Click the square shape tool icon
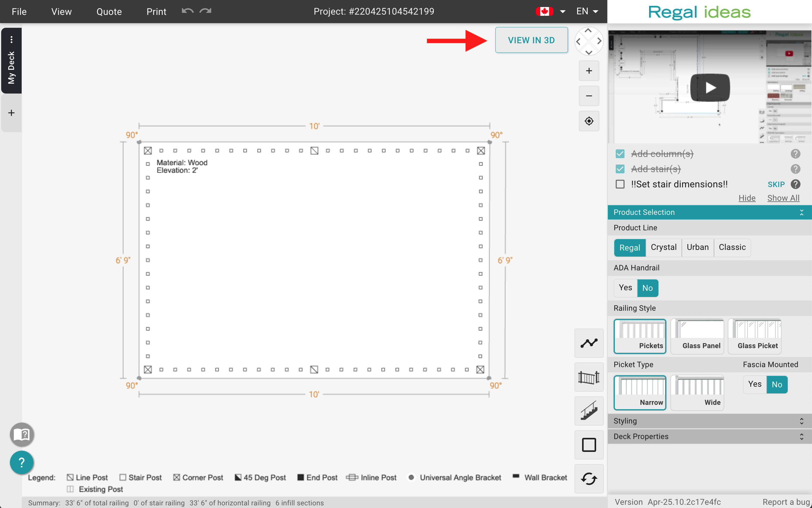812x508 pixels. [x=589, y=445]
